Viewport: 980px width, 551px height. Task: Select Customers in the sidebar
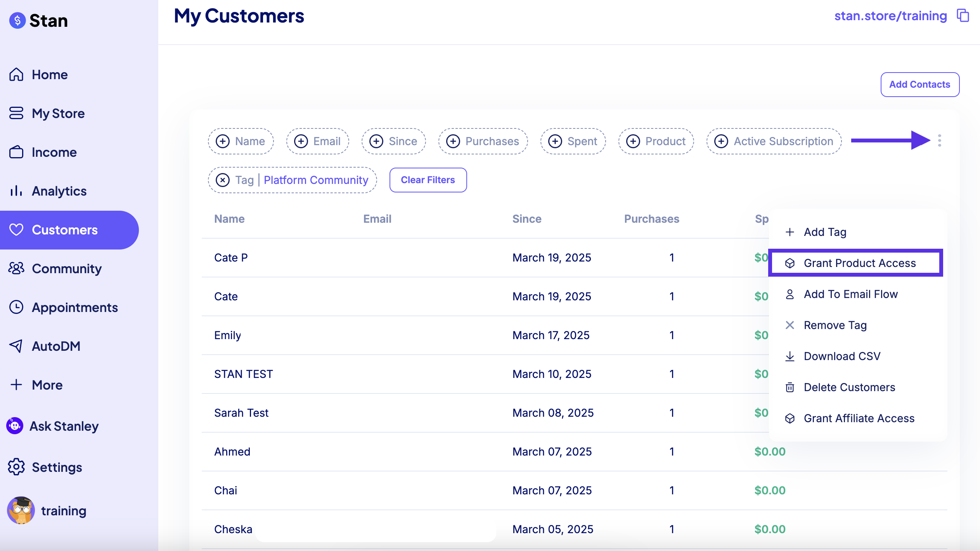(x=69, y=230)
